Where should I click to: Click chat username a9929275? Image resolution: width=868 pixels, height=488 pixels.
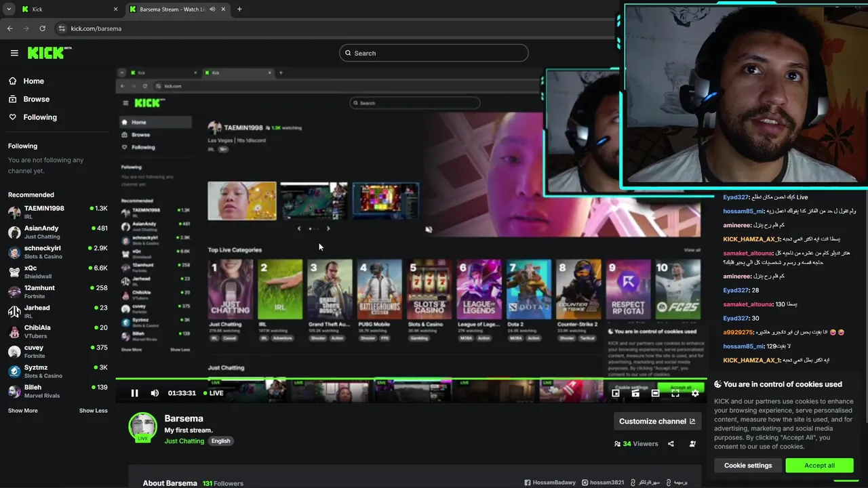(x=738, y=332)
